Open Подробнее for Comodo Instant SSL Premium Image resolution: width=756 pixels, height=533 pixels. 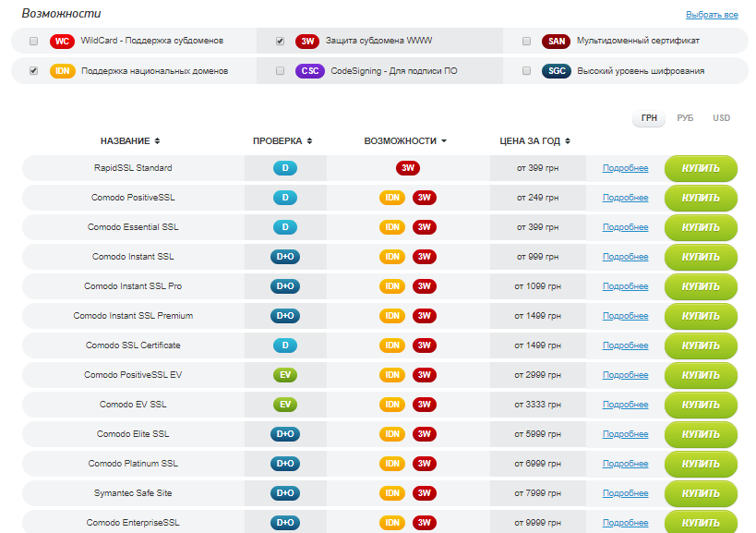(625, 316)
